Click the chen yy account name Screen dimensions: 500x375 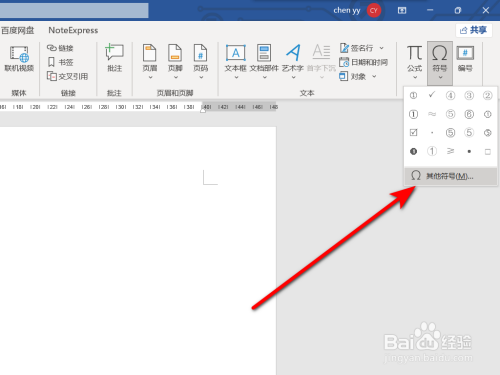347,10
